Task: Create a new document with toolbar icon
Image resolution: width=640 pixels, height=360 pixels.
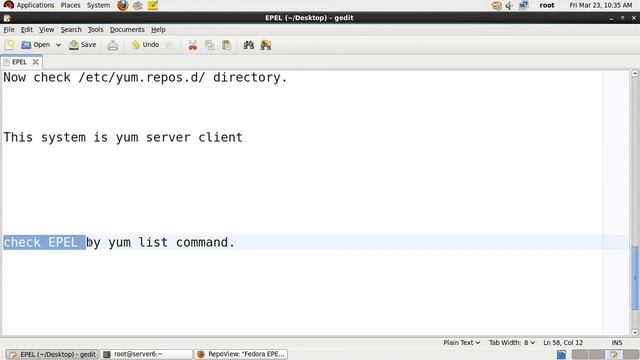Action: tap(9, 45)
